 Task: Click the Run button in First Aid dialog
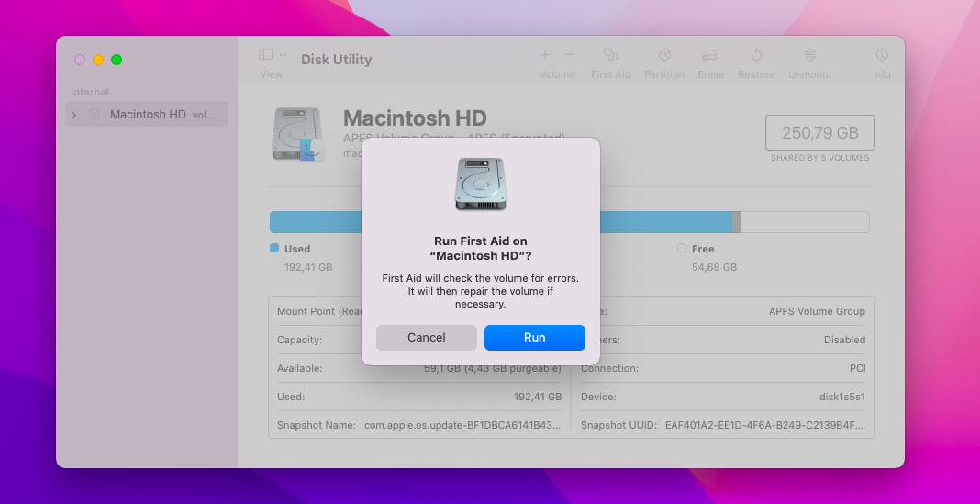click(534, 338)
